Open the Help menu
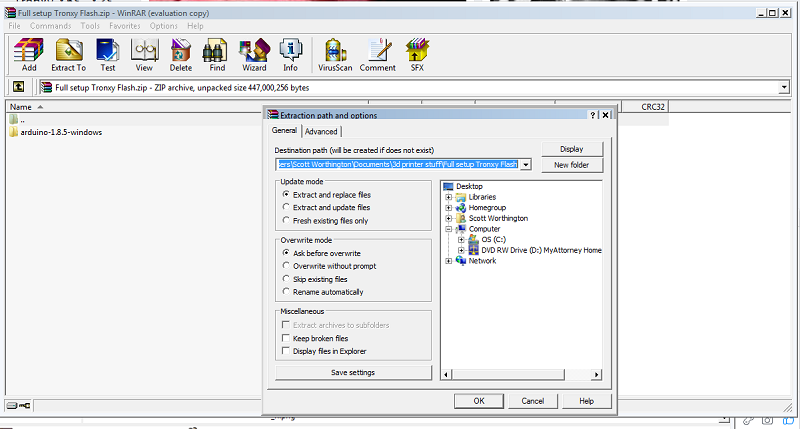The height and width of the screenshot is (429, 800). [195, 26]
